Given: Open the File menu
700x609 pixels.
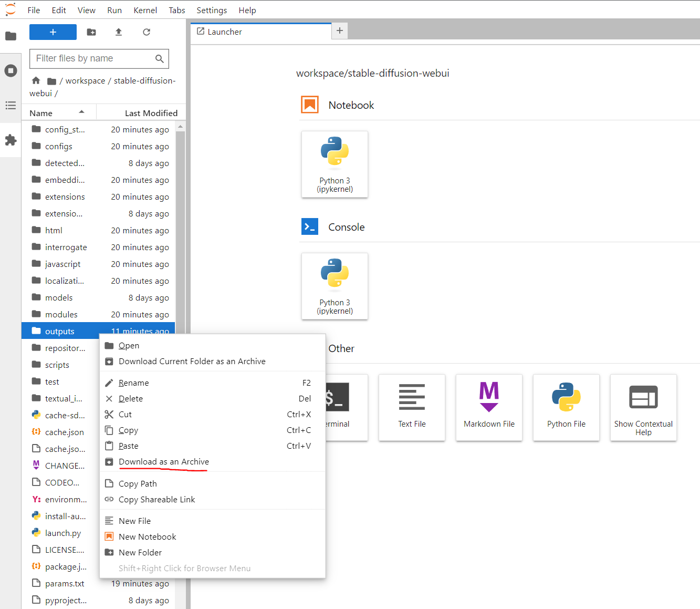Looking at the screenshot, I should [34, 10].
